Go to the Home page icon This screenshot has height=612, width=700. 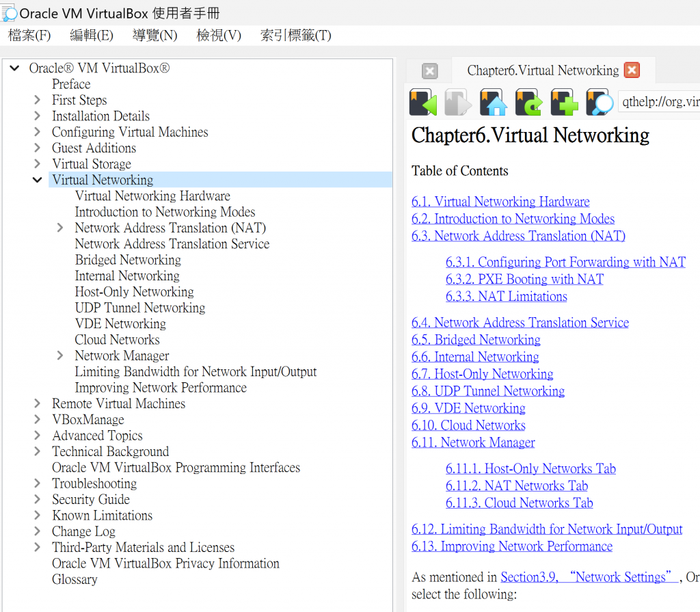click(494, 103)
